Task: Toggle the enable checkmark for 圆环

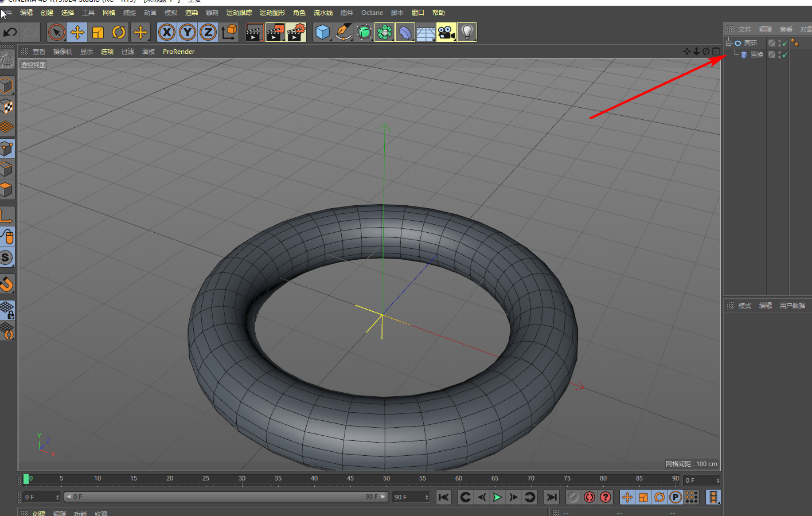Action: pyautogui.click(x=785, y=43)
